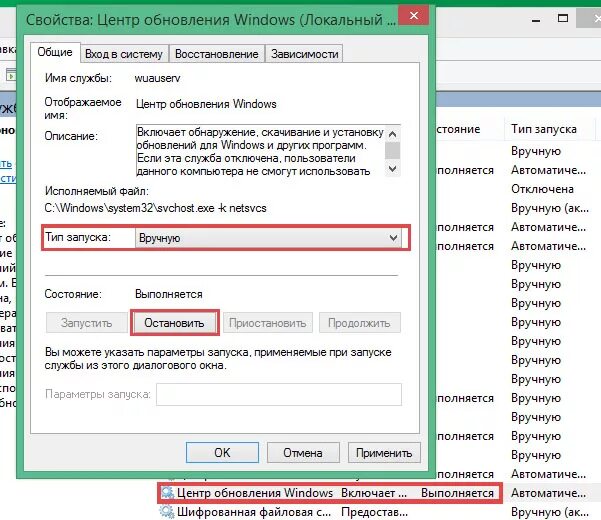Click the dialog title Свойства: Центр обновления Windows
This screenshot has width=601, height=520.
point(211,20)
